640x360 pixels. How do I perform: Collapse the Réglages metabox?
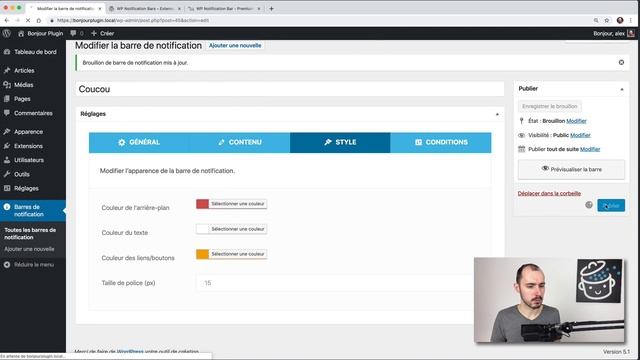pyautogui.click(x=497, y=114)
